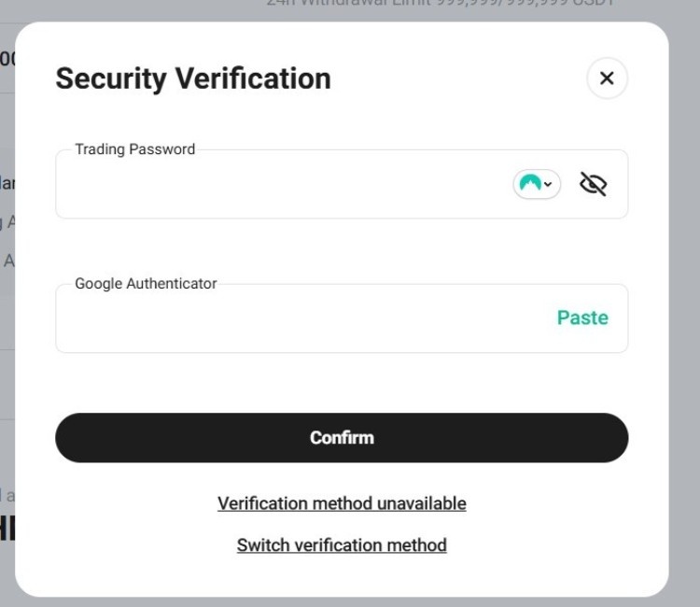Screen dimensions: 700x607
Task: Click the teal NordPass autofill icon
Action: point(530,184)
